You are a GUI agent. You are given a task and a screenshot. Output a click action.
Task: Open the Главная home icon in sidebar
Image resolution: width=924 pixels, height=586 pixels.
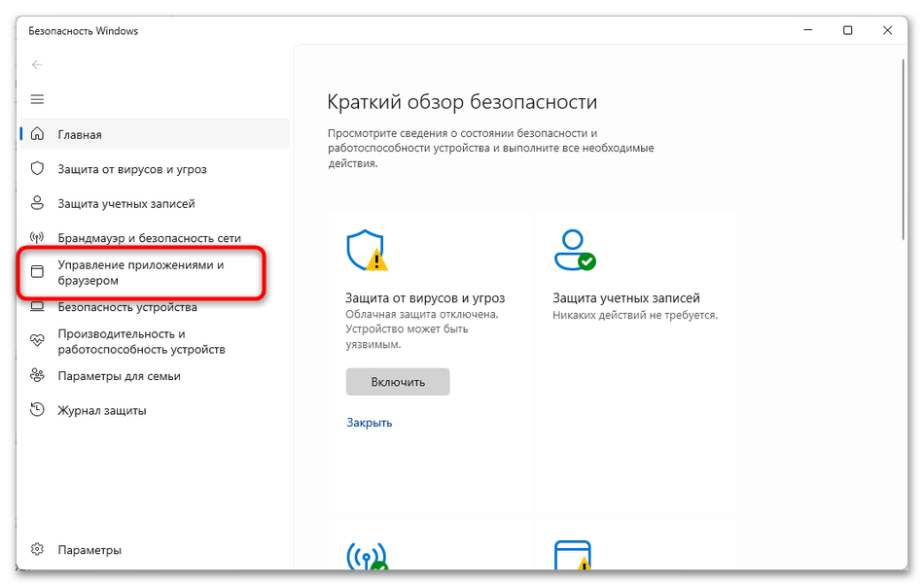click(37, 134)
